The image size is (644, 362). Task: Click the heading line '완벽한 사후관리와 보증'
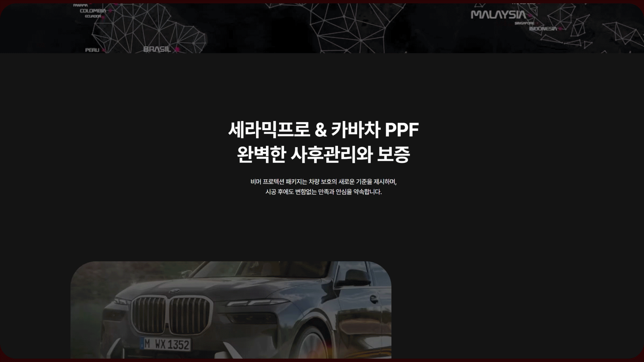point(323,155)
